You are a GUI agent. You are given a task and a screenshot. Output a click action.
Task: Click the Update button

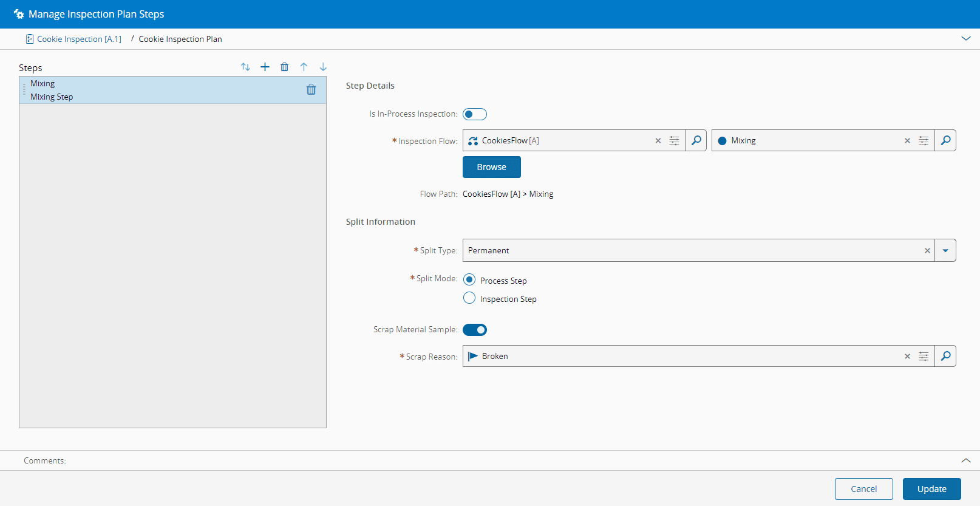(x=931, y=489)
